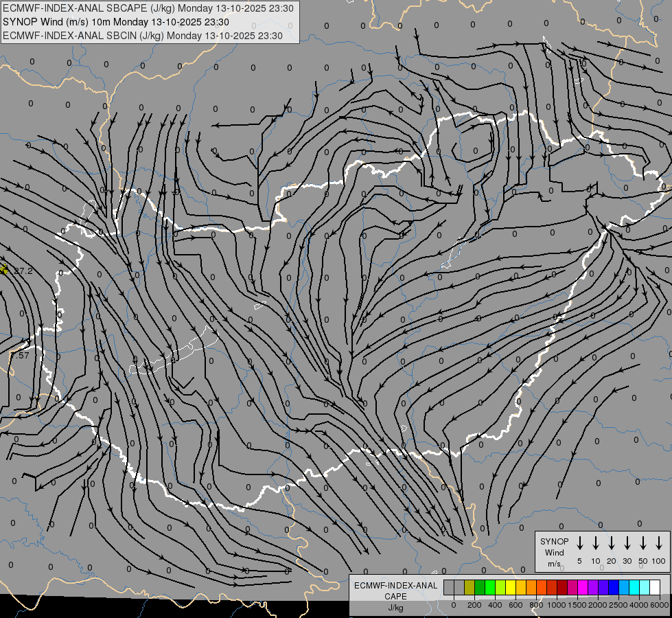Screen dimensions: 672x618
Task: Select the sky blue CAPE legend swatch
Action: coord(625,587)
